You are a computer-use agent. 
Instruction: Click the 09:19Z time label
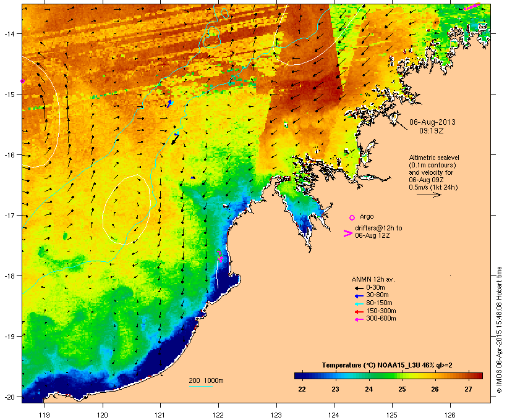[x=432, y=131]
